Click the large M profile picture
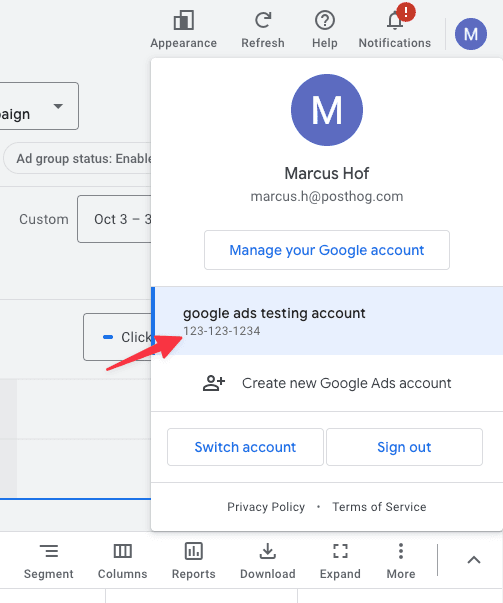 [327, 110]
